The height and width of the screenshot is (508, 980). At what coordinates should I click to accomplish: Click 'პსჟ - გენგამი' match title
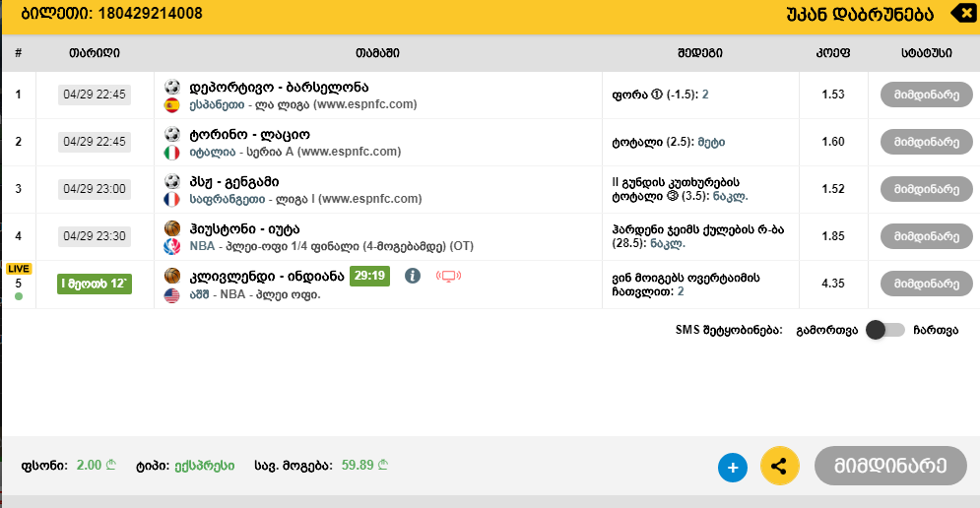(234, 182)
